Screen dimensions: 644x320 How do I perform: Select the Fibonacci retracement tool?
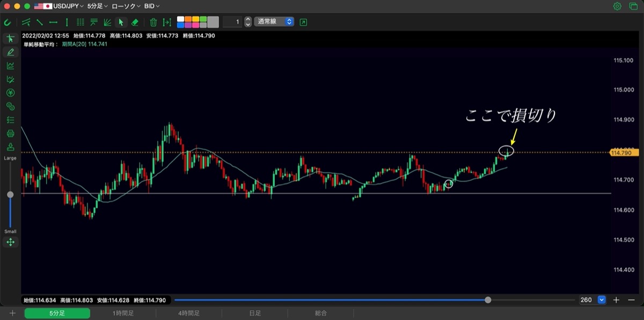[94, 23]
